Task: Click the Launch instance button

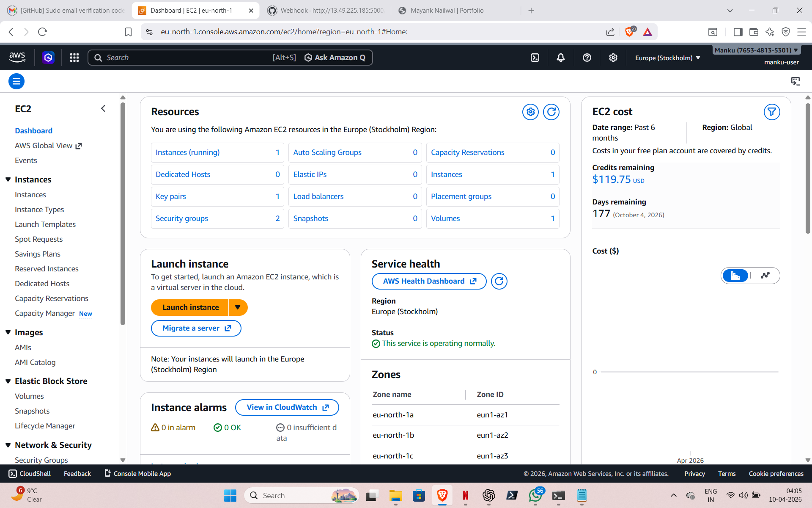Action: (x=190, y=307)
